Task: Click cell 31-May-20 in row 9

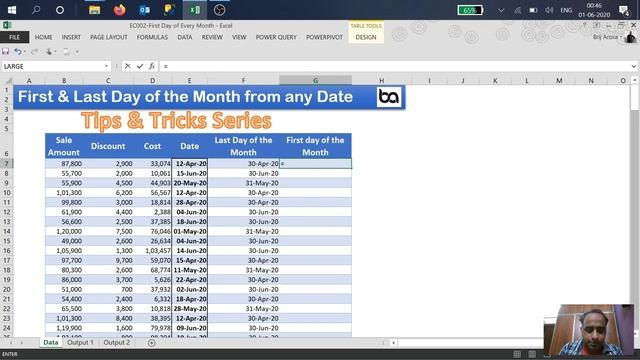Action: coord(243,183)
